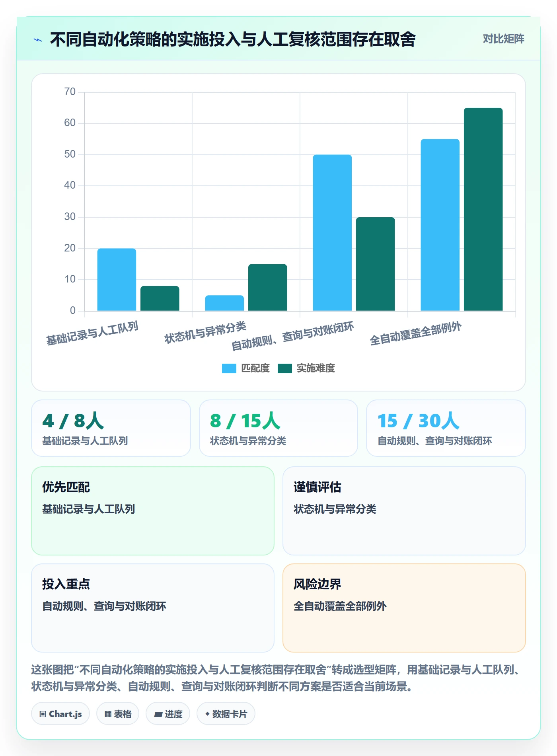Click 自动规则、查询与对账闭环 text in 投入重点 card
This screenshot has height=756, width=557.
pyautogui.click(x=104, y=606)
